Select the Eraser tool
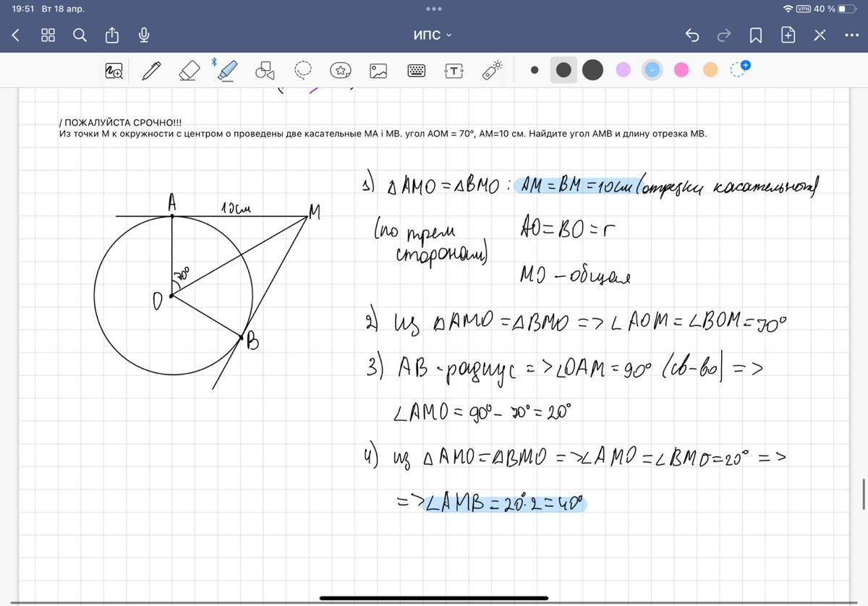The width and height of the screenshot is (868, 606). (190, 70)
